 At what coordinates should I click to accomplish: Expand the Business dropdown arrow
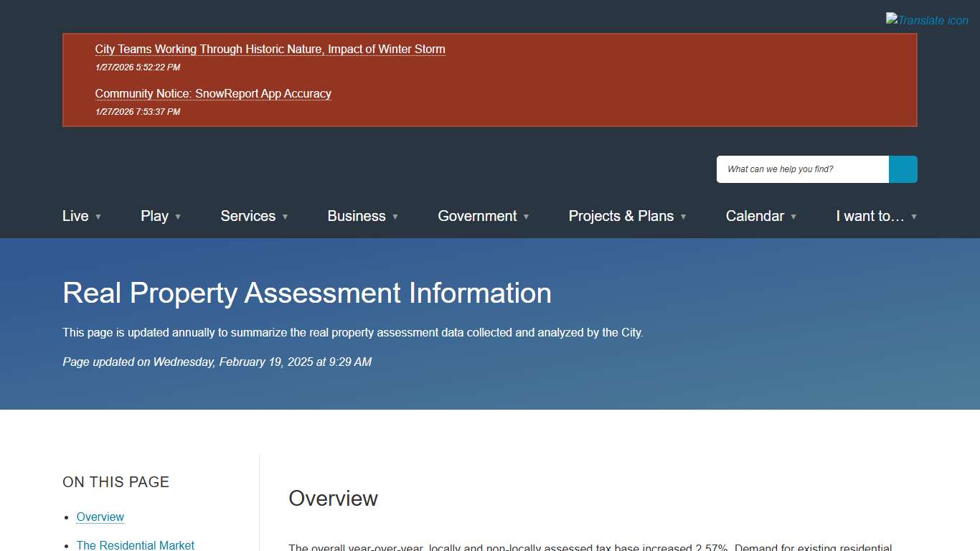coord(395,217)
